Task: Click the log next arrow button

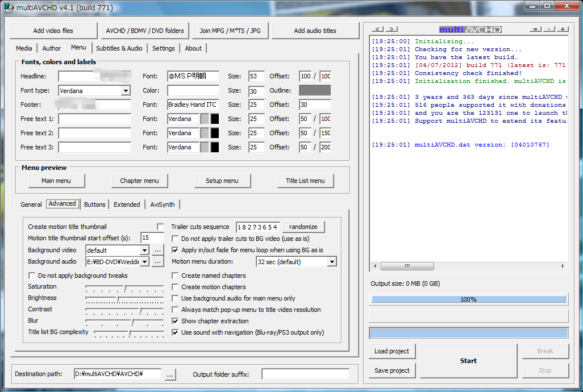Action: (x=392, y=29)
